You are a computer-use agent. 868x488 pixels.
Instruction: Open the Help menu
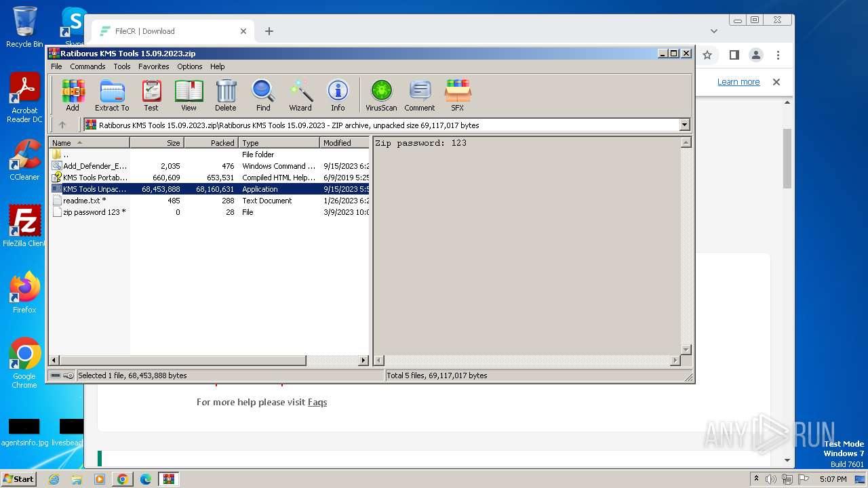click(x=217, y=66)
